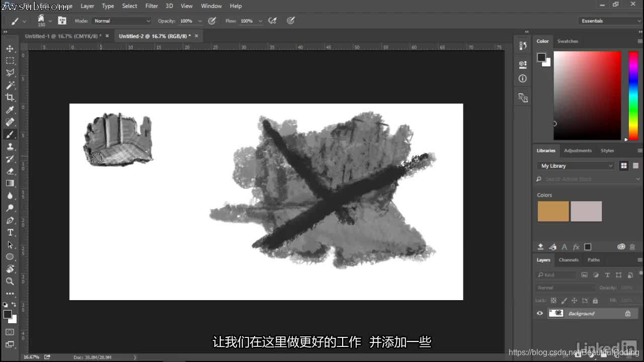Open the My Library dropdown

575,165
